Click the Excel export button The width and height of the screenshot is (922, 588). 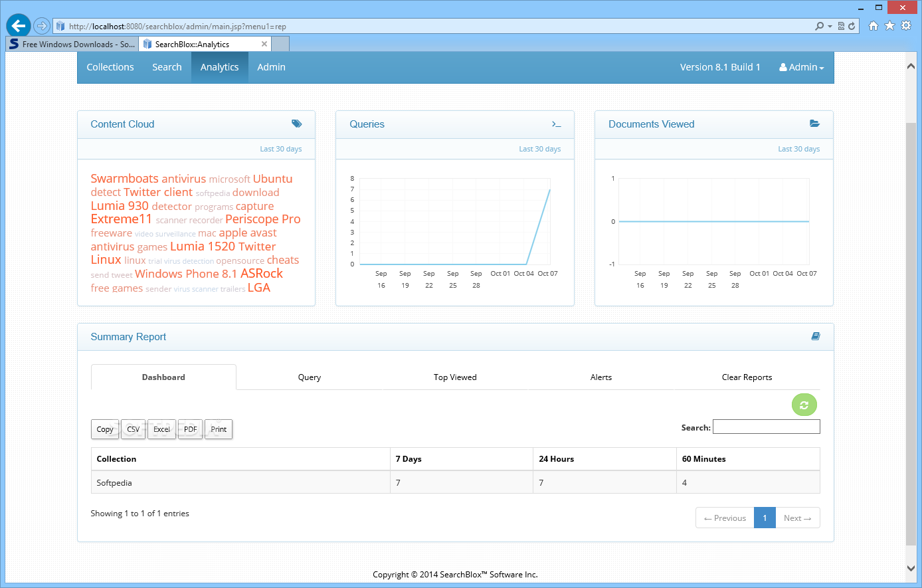point(161,429)
